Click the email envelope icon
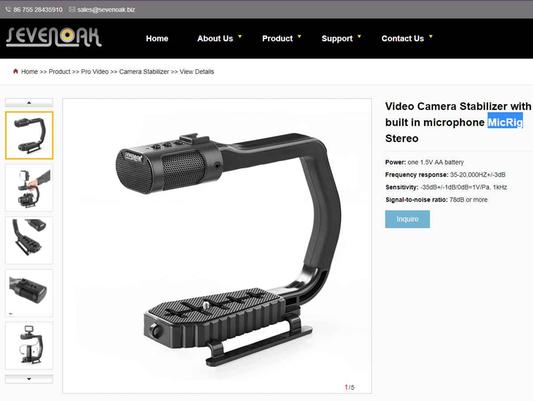533x401 pixels. click(72, 10)
